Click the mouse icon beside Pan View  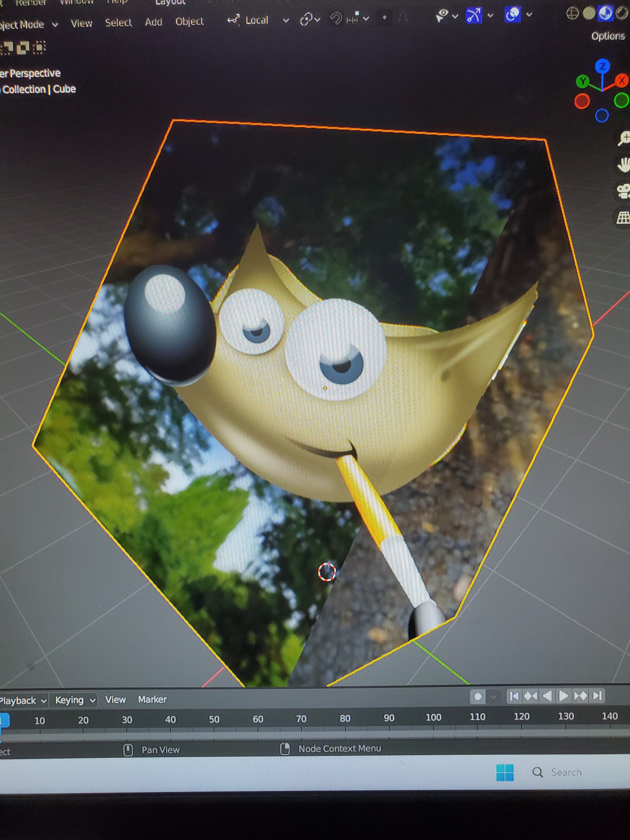(x=128, y=750)
